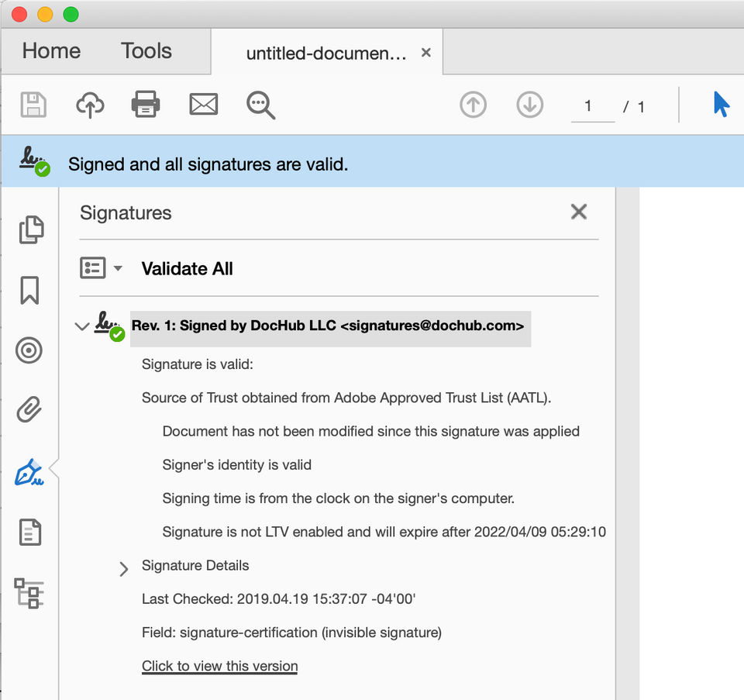This screenshot has height=700, width=744.
Task: Open Bookmarks sidebar panel
Action: (29, 291)
